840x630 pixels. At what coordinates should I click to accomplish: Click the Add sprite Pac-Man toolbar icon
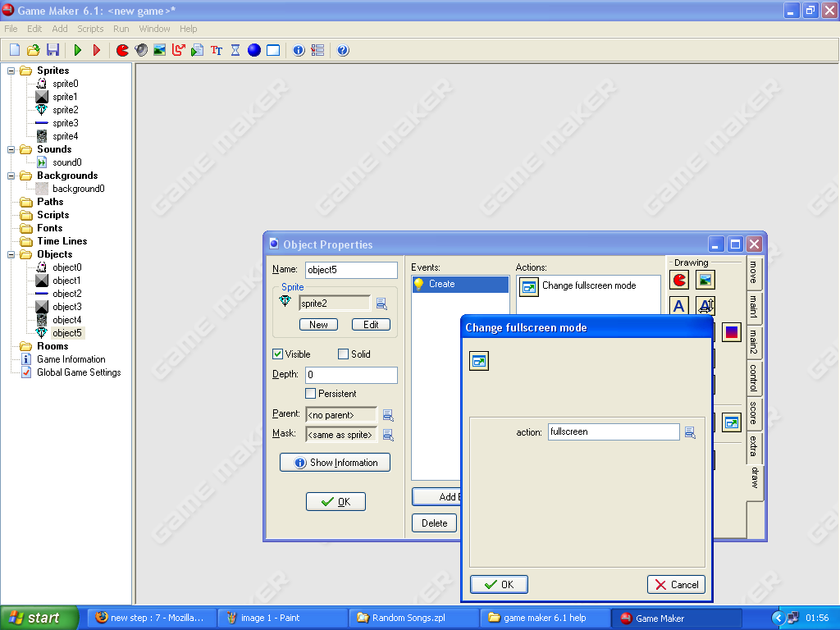(x=122, y=50)
